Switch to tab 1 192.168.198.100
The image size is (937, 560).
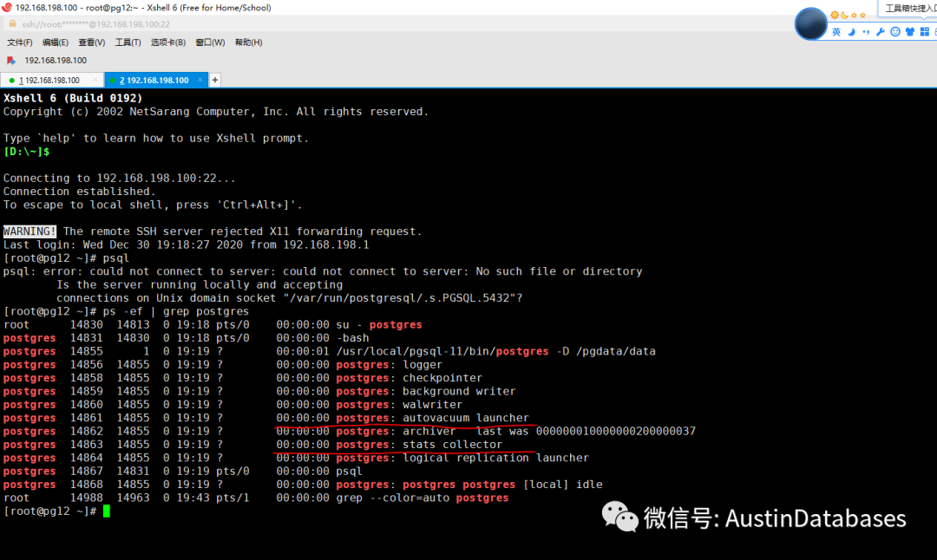pyautogui.click(x=49, y=80)
